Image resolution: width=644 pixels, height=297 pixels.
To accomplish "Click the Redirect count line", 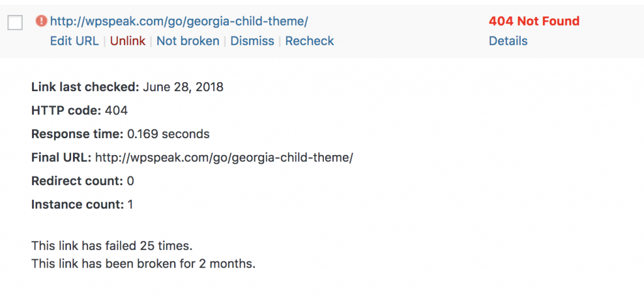I will (x=82, y=180).
